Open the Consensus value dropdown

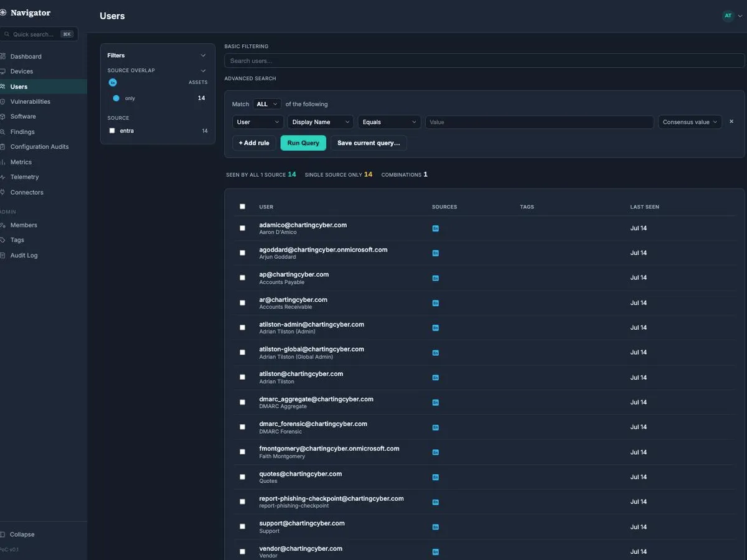tap(690, 122)
